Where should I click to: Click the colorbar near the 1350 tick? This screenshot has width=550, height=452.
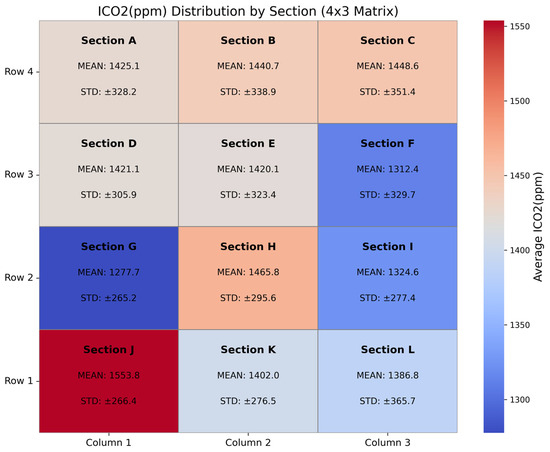coord(494,325)
